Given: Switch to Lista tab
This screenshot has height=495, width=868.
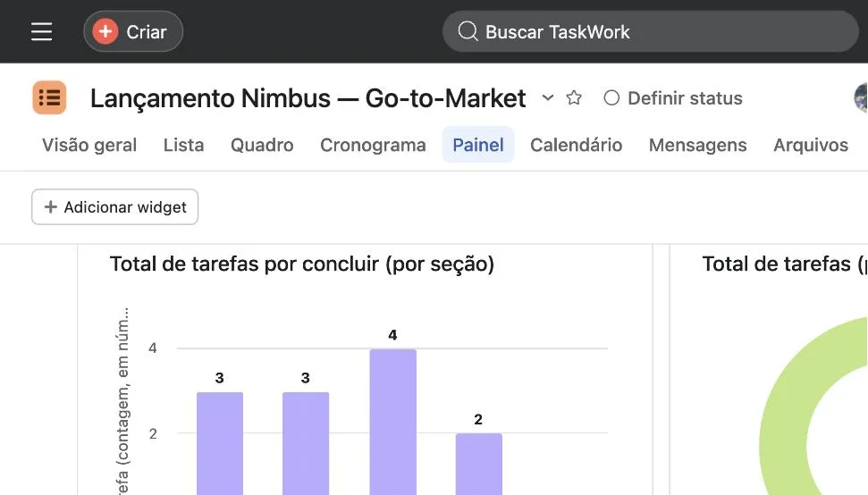Looking at the screenshot, I should [184, 145].
